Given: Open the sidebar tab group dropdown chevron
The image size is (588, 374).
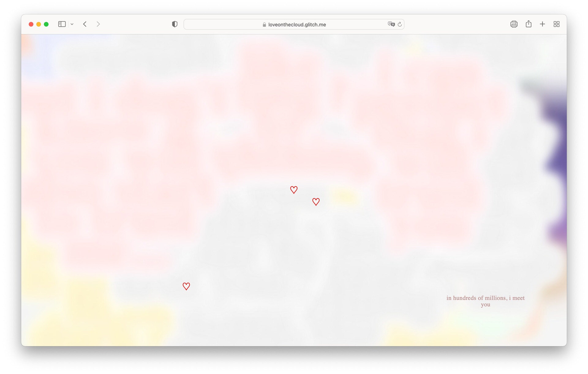Looking at the screenshot, I should [72, 24].
